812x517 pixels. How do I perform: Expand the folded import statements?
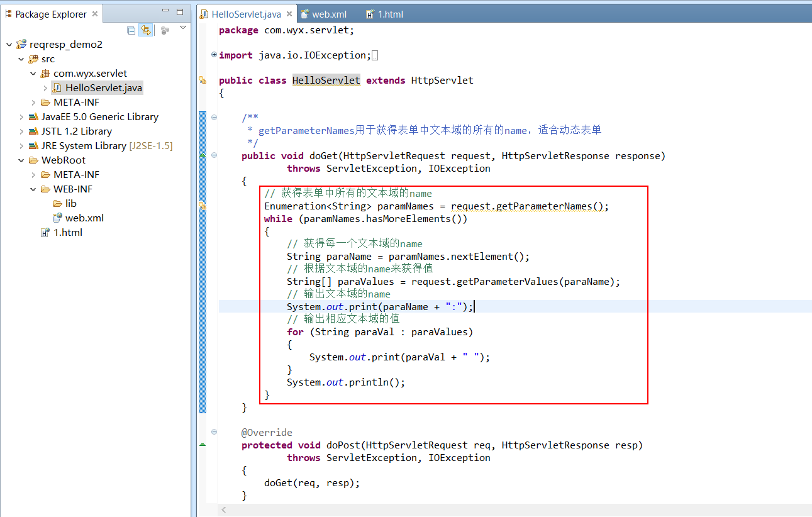click(214, 55)
